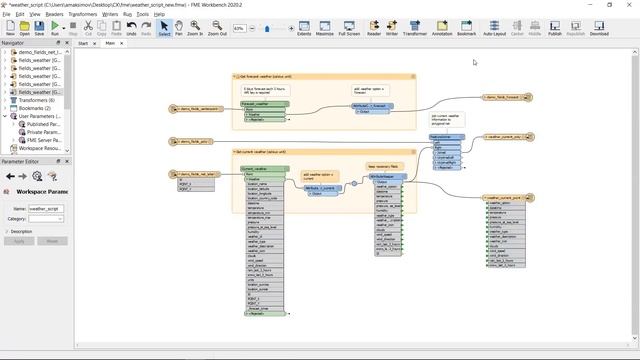640x360 pixels.
Task: Open the File menu
Action: [x=7, y=14]
